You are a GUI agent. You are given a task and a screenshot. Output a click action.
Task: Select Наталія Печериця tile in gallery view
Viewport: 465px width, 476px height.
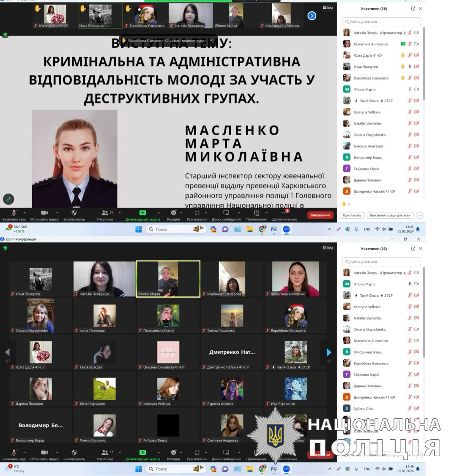point(104,279)
